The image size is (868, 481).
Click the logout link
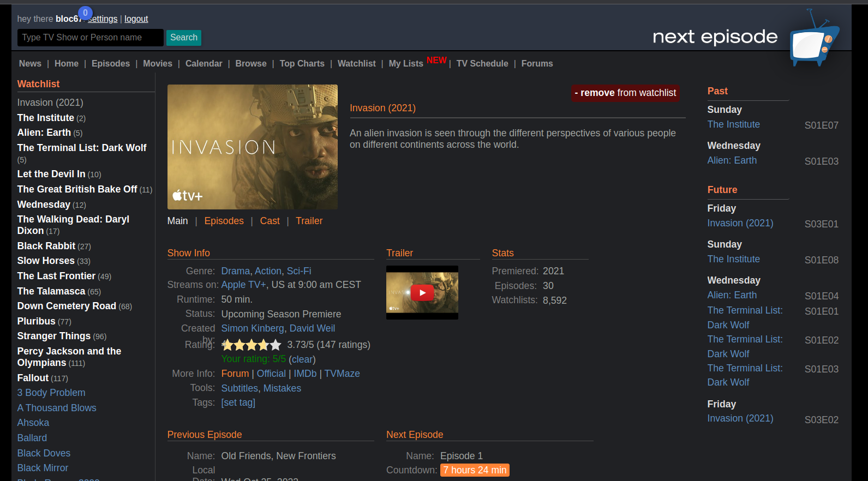[136, 19]
